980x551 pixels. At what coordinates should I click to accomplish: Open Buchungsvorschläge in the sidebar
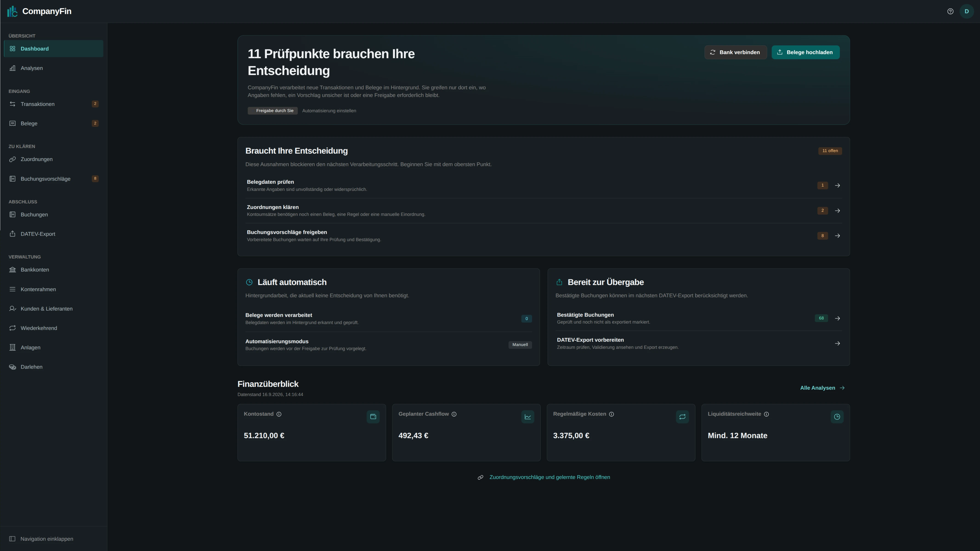pyautogui.click(x=54, y=179)
